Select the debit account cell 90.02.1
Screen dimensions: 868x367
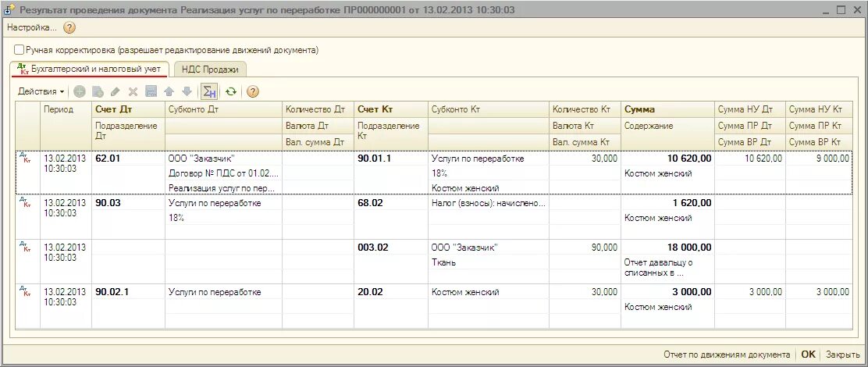click(x=129, y=291)
